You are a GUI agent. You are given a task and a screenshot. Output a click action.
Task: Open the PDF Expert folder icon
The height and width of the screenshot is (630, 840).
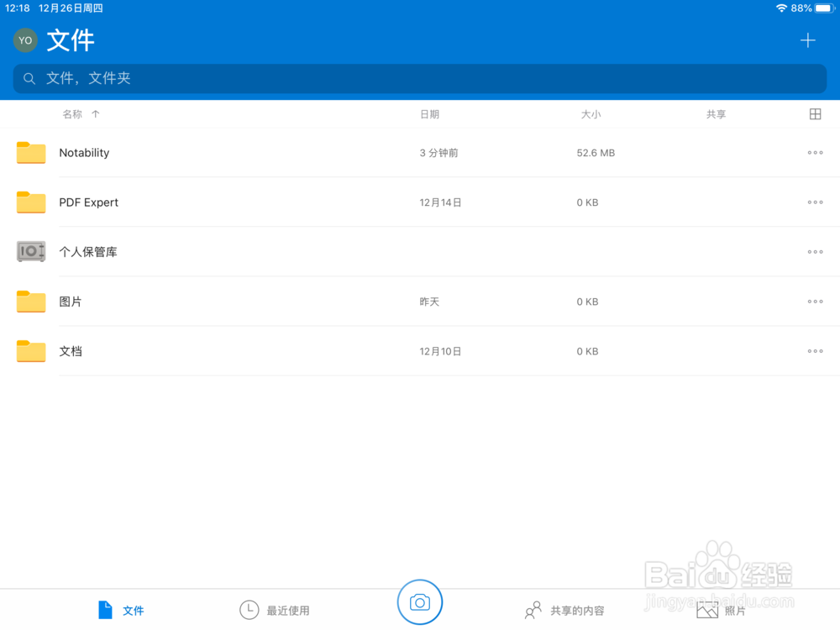coord(31,202)
